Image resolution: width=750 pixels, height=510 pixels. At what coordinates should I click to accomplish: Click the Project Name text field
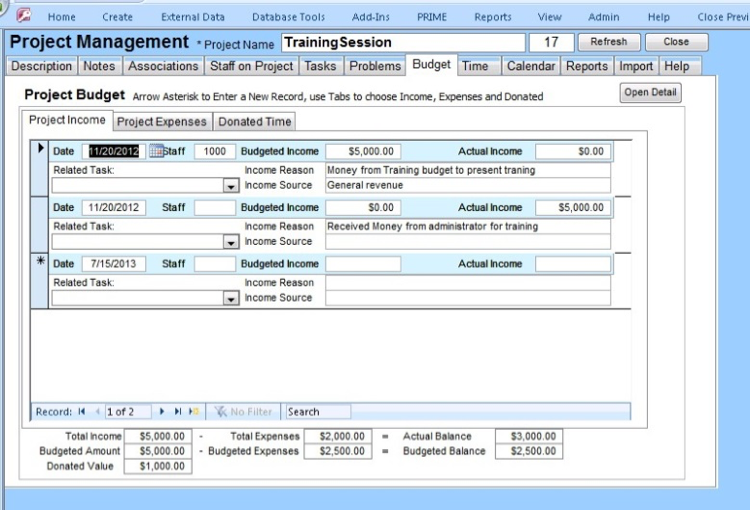402,42
